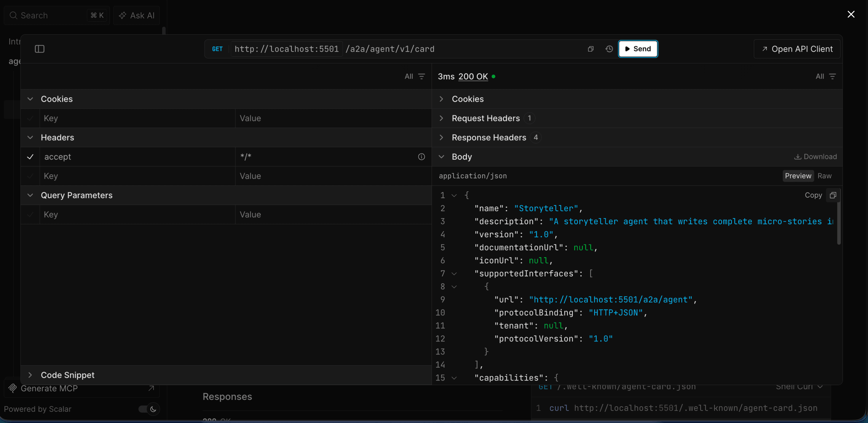Viewport: 868px width, 423px height.
Task: Select the GET method badge
Action: click(x=217, y=49)
